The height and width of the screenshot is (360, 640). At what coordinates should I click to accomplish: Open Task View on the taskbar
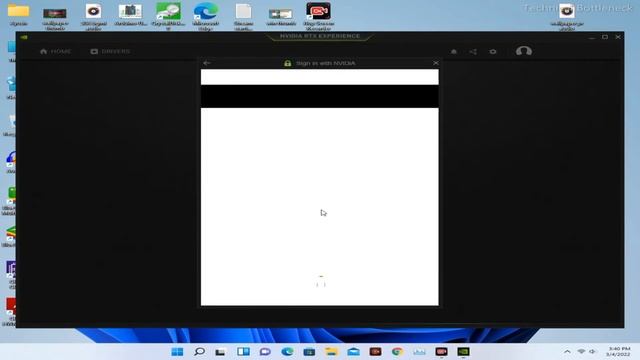221,351
